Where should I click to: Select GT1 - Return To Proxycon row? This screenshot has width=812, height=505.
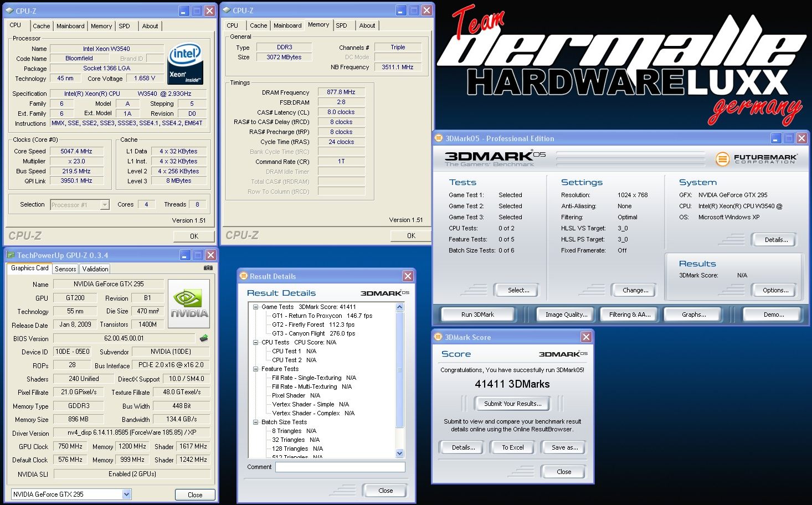pyautogui.click(x=322, y=316)
